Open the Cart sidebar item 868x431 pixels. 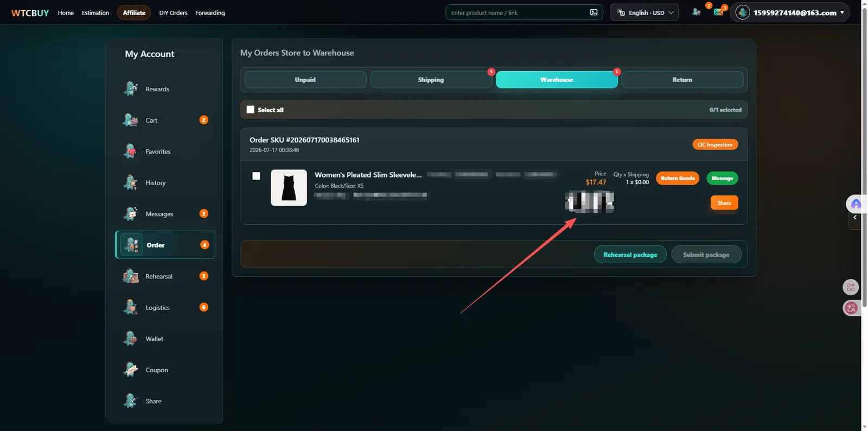[165, 120]
